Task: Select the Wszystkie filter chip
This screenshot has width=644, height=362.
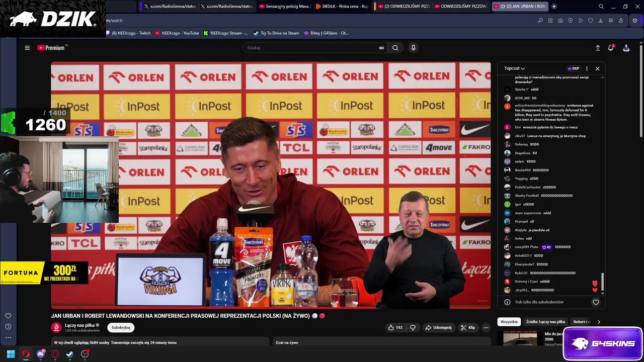Action: 509,322
